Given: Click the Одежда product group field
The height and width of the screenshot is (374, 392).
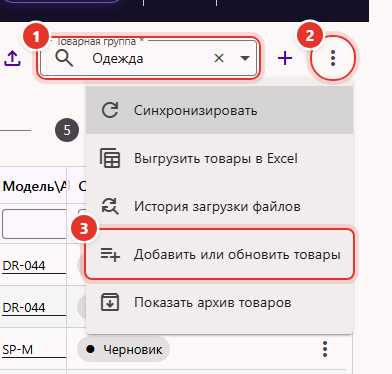Looking at the screenshot, I should (x=148, y=58).
